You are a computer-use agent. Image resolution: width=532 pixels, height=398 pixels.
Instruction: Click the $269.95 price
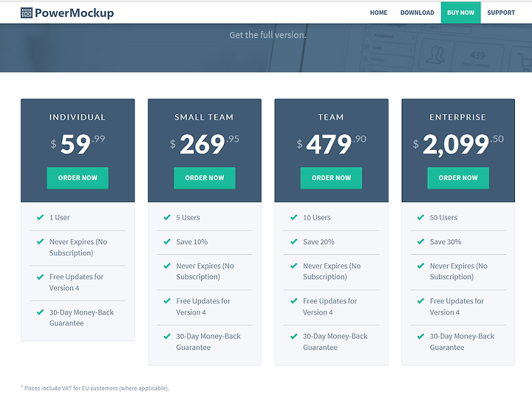pyautogui.click(x=205, y=144)
